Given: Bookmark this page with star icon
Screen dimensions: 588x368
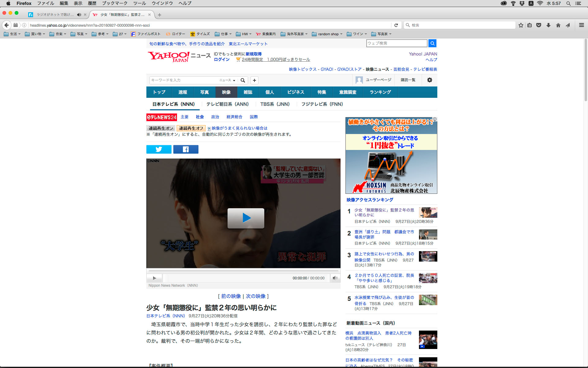Looking at the screenshot, I should tap(521, 25).
